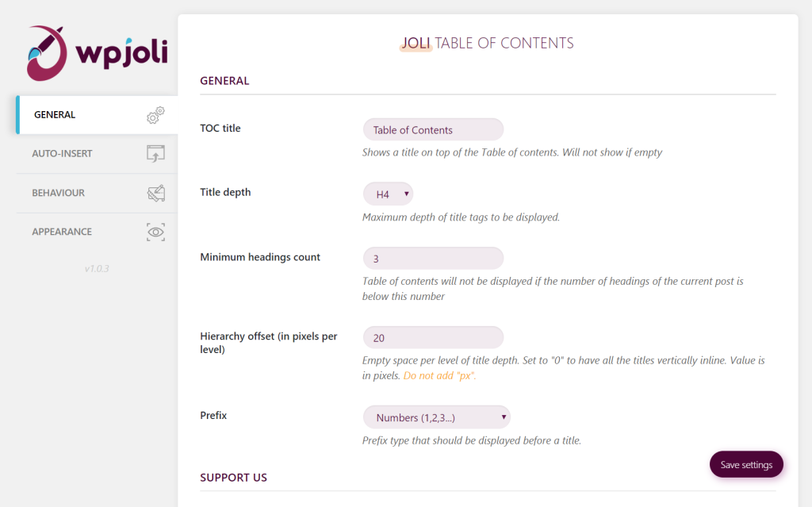Go to the Behaviour tab
The width and height of the screenshot is (812, 507).
tap(58, 193)
